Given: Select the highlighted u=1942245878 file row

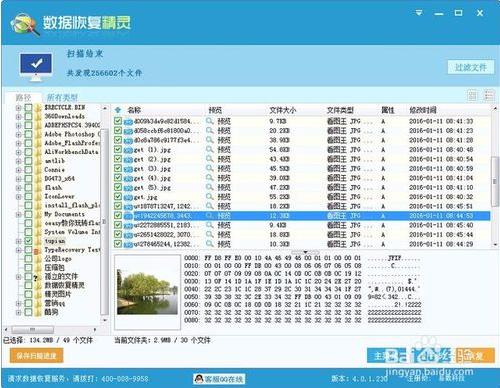Looking at the screenshot, I should coord(302,216).
